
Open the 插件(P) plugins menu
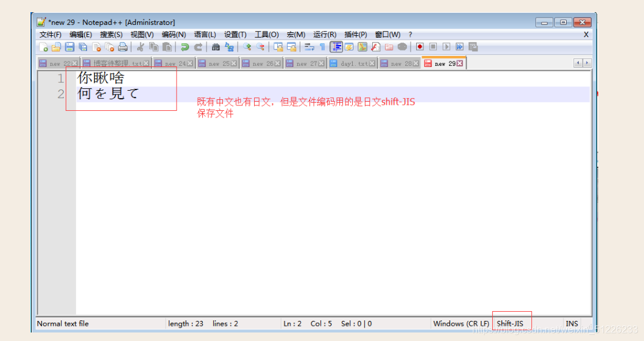pyautogui.click(x=356, y=35)
